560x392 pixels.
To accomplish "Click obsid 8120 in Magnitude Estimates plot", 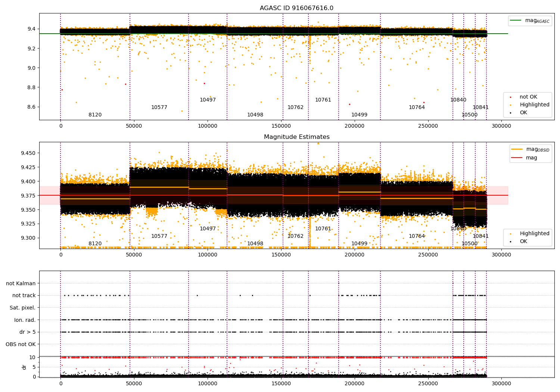I will (95, 244).
